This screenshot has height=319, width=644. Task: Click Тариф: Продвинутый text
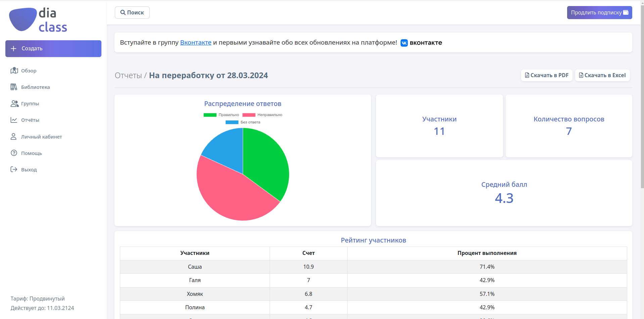click(38, 299)
